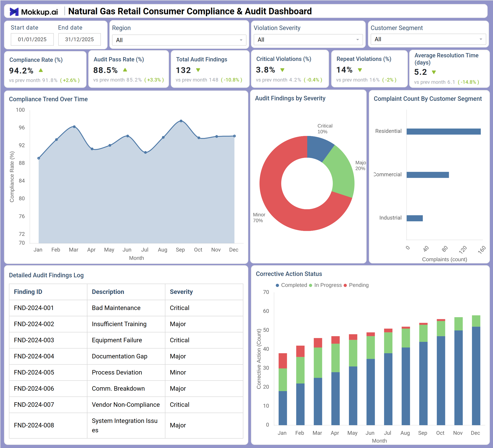Click the End date field 31/12/2025
The height and width of the screenshot is (448, 493).
[79, 39]
